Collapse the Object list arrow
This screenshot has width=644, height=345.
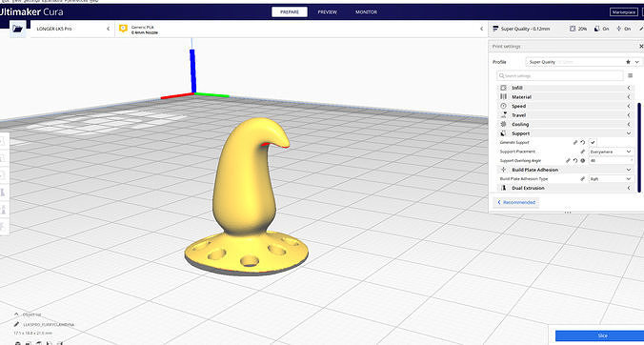point(16,315)
